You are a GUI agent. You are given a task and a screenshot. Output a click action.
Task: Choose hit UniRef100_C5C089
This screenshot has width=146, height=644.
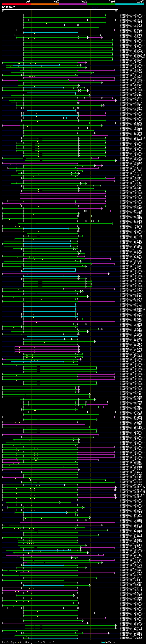pos(131,72)
